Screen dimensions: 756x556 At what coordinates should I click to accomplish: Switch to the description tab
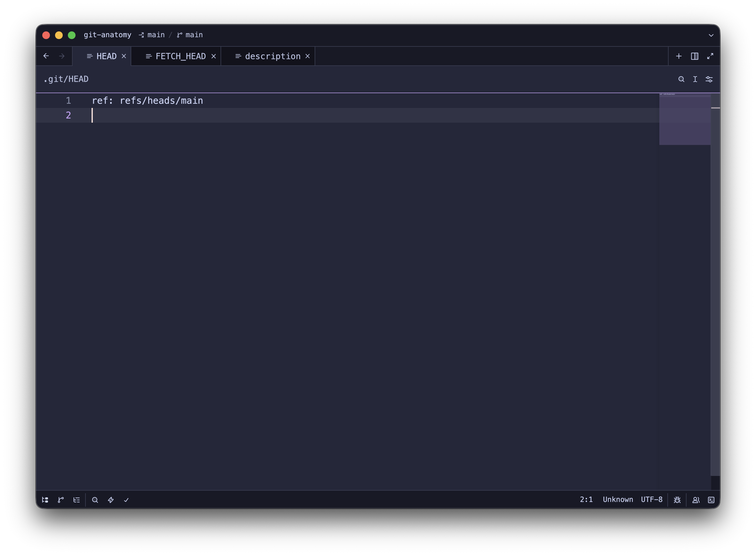272,56
